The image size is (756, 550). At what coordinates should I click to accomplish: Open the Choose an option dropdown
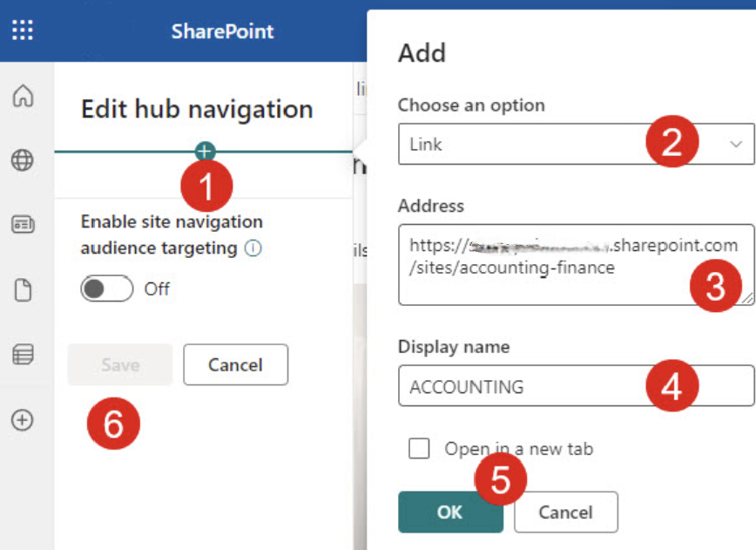[523, 144]
